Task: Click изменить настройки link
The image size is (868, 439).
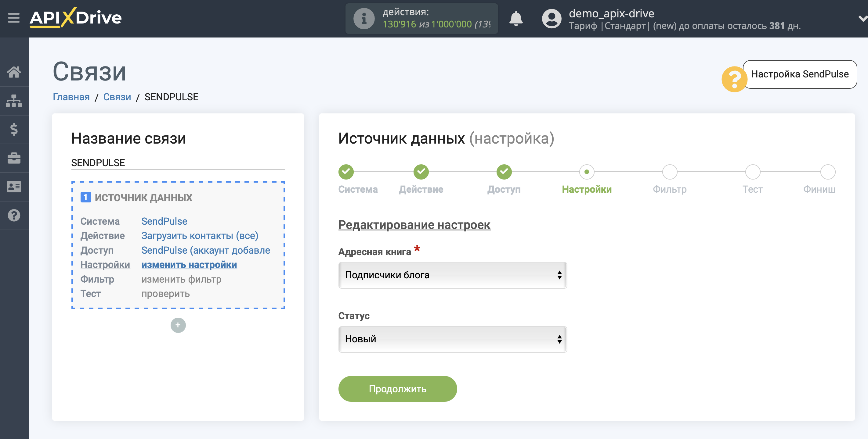Action: click(189, 265)
